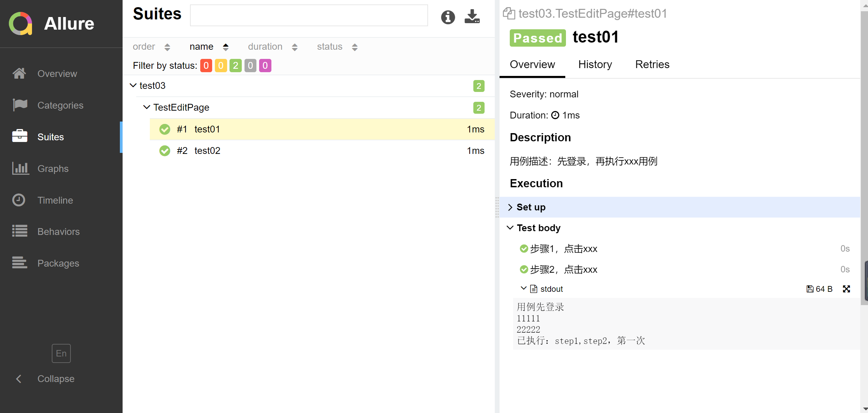Click the stdout document icon
Image resolution: width=868 pixels, height=413 pixels.
click(534, 289)
